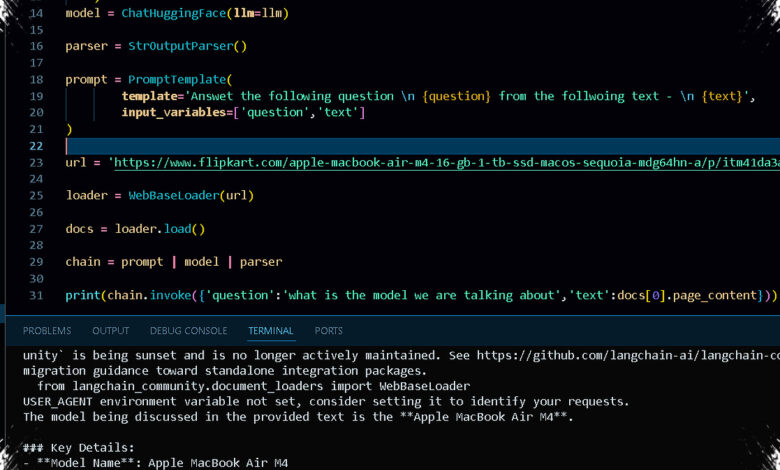Click input_variables parameter on line 20
This screenshot has width=780, height=470.
(174, 112)
